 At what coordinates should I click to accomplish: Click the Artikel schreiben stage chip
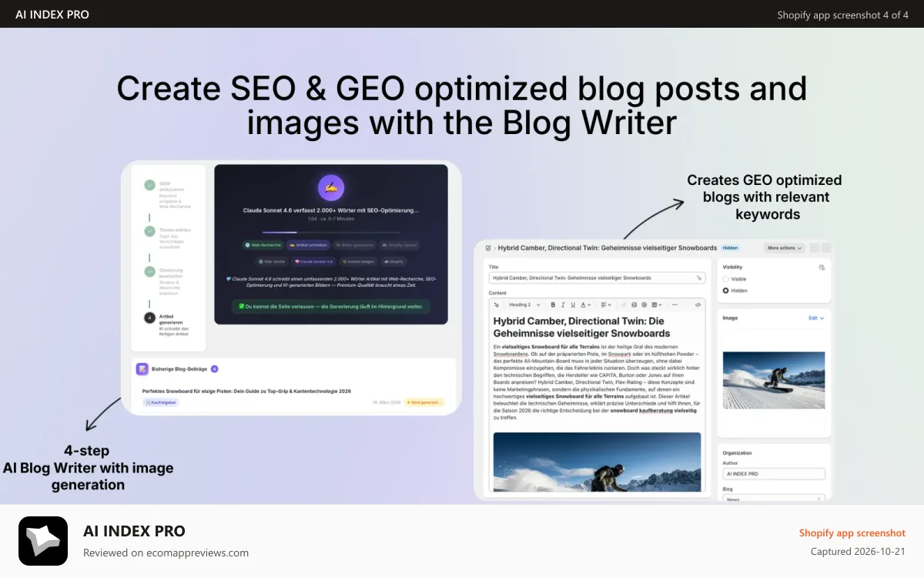308,245
